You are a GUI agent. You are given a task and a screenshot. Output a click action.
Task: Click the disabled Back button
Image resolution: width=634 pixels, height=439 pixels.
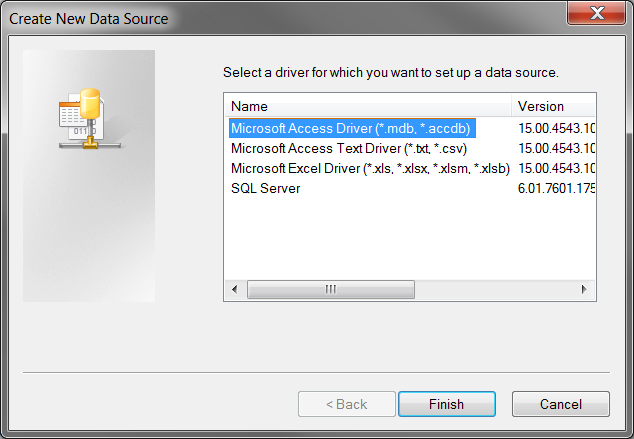click(346, 404)
